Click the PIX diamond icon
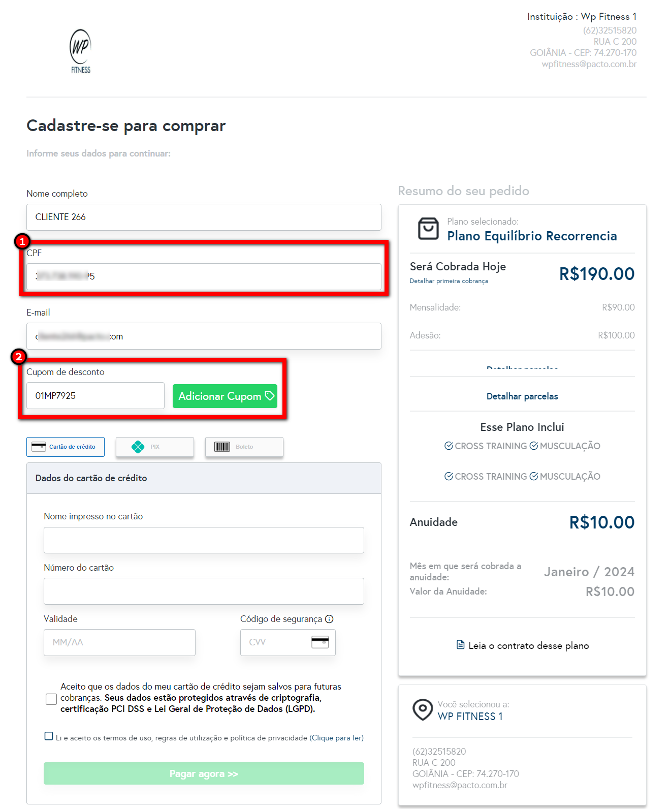 pos(138,447)
